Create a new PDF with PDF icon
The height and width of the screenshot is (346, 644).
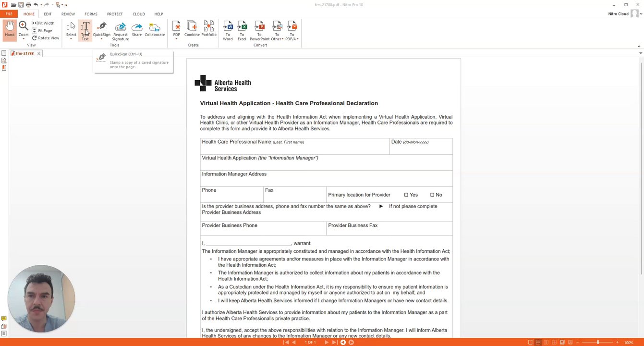(x=177, y=26)
